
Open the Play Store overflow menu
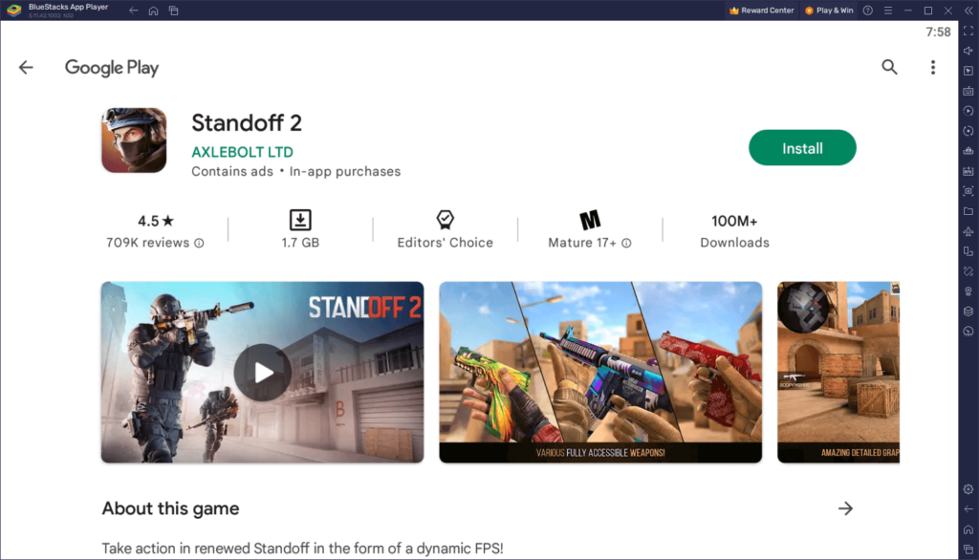(x=932, y=67)
